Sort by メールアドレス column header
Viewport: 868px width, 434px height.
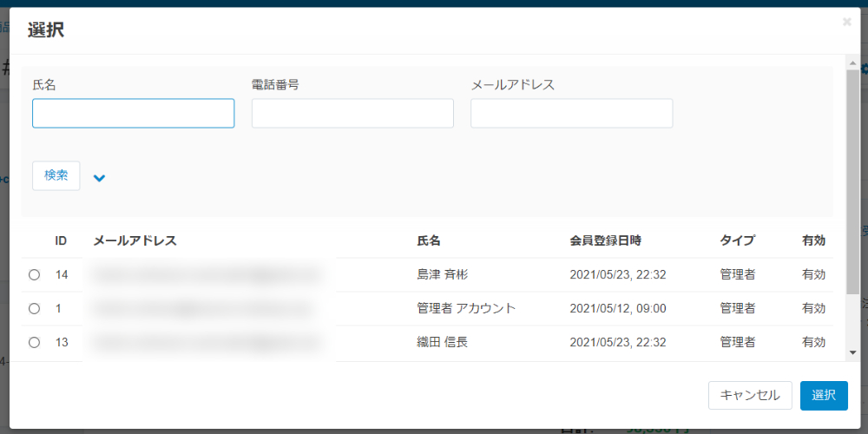[135, 240]
